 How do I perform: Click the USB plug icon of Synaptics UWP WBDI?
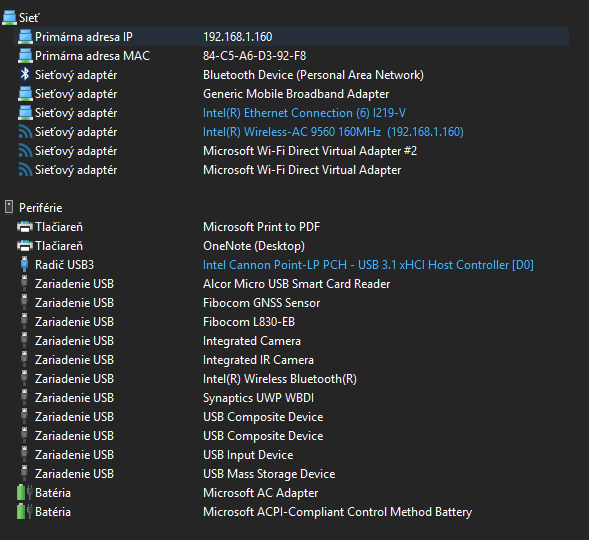click(x=24, y=398)
